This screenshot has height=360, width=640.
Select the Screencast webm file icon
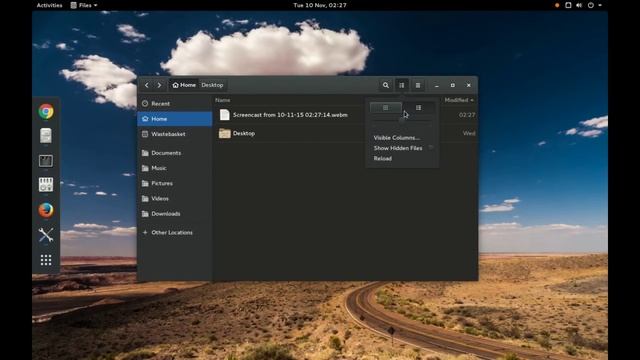coord(224,115)
